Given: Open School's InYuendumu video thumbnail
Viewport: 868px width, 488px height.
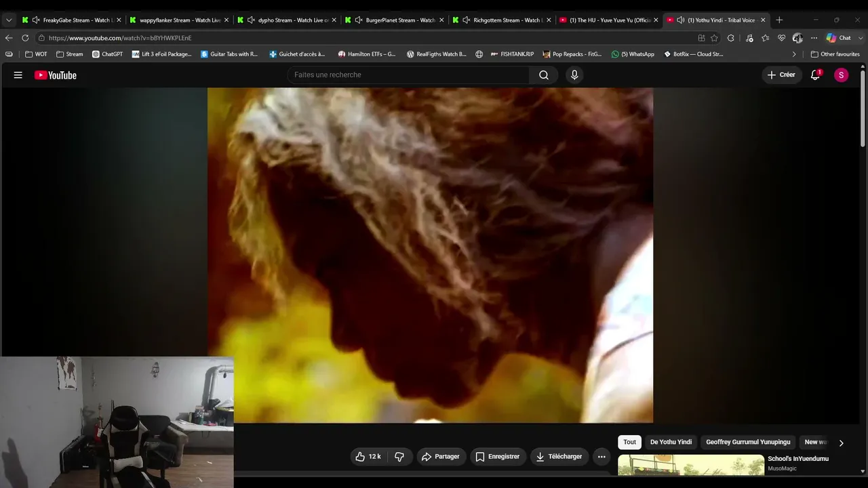Looking at the screenshot, I should click(x=691, y=465).
